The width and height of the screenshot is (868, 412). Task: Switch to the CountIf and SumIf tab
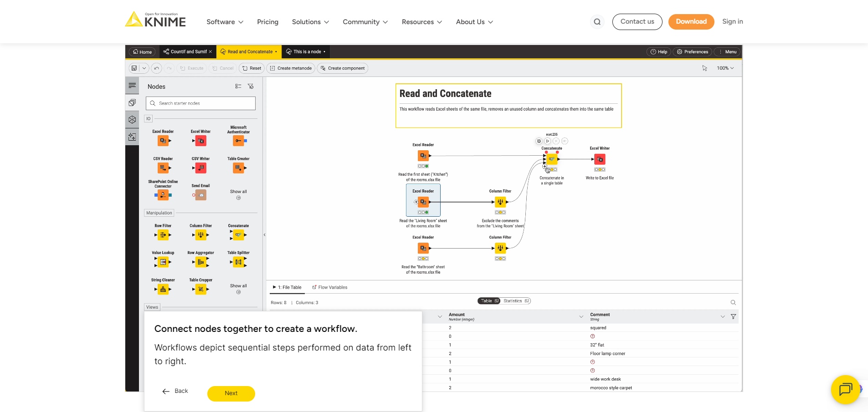click(188, 52)
